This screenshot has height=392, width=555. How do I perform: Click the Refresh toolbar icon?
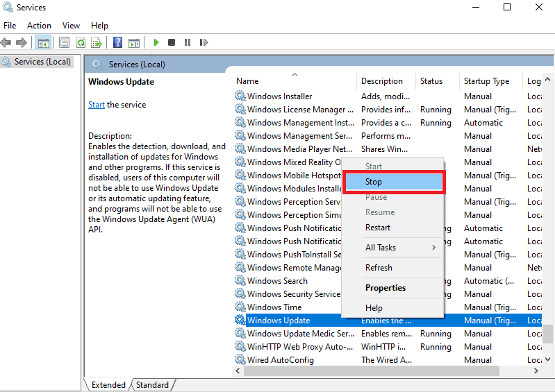pyautogui.click(x=81, y=43)
